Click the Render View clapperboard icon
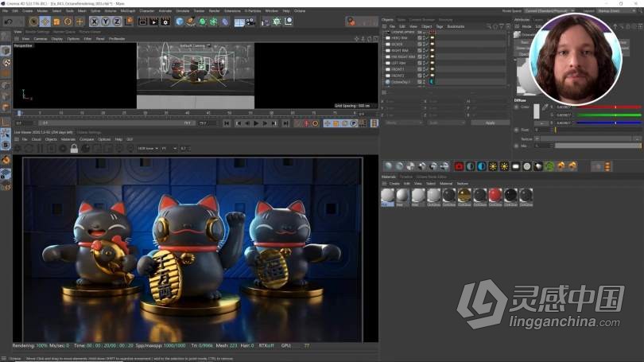The height and width of the screenshot is (362, 644). (142, 21)
